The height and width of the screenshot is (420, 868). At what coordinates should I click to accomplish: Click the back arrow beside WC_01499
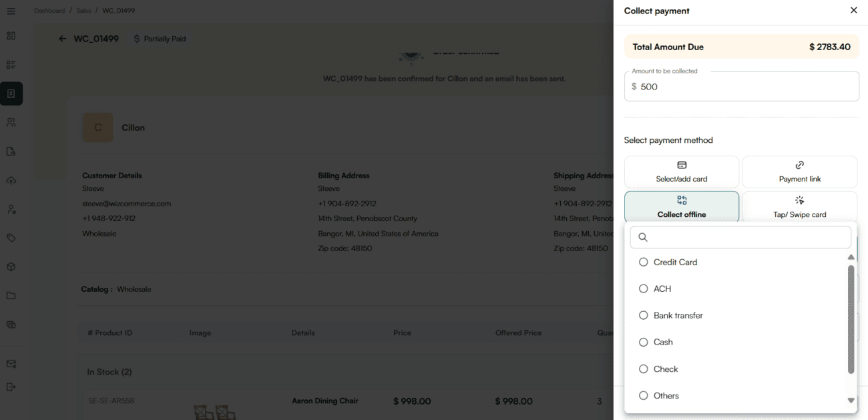[62, 39]
